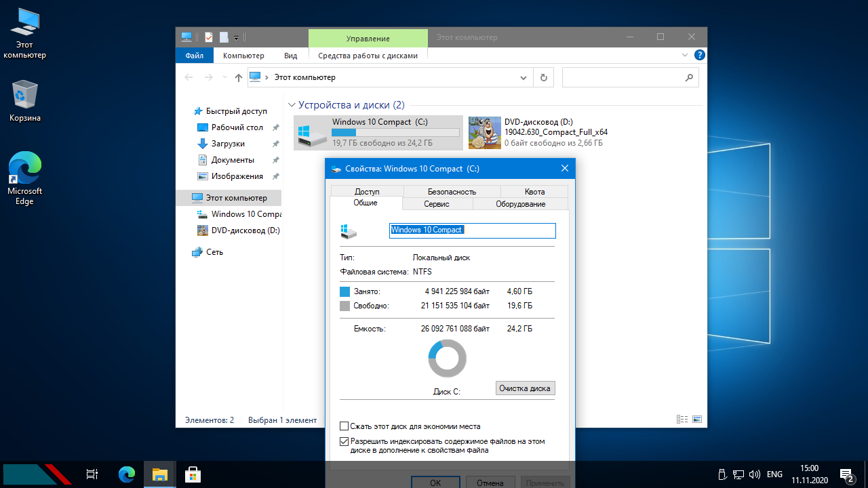This screenshot has height=488, width=868.
Task: Click the back navigation arrow in Explorer
Action: click(189, 78)
